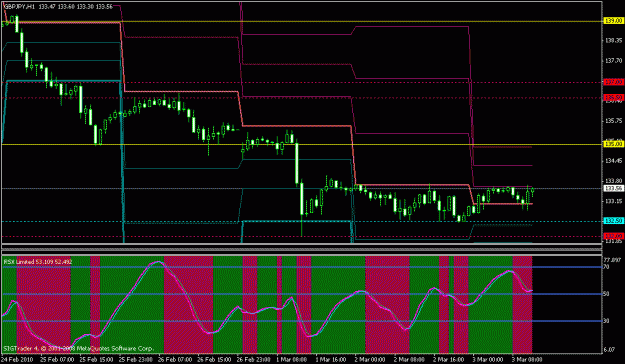Image resolution: width=625 pixels, height=364 pixels.
Task: Select the yellow 139.00 price label
Action: pyautogui.click(x=614, y=21)
